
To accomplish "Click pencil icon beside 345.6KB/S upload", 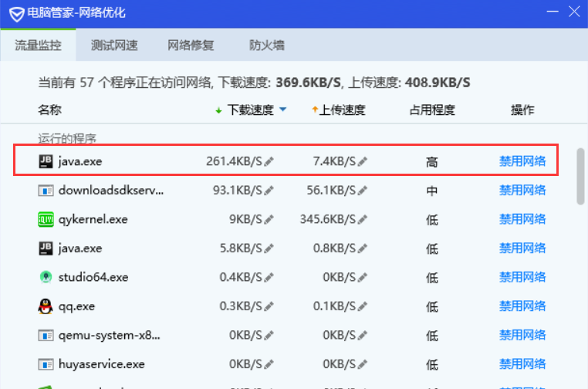I will coord(362,219).
